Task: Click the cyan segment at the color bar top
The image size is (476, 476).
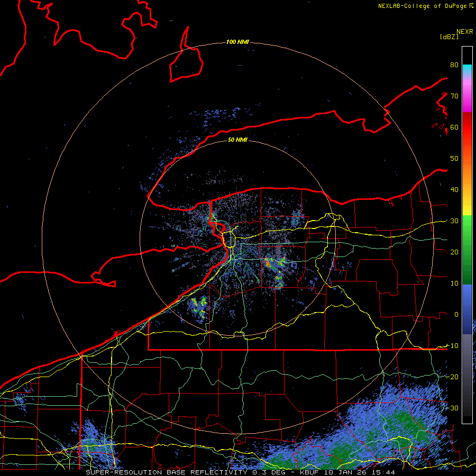Action: click(467, 70)
